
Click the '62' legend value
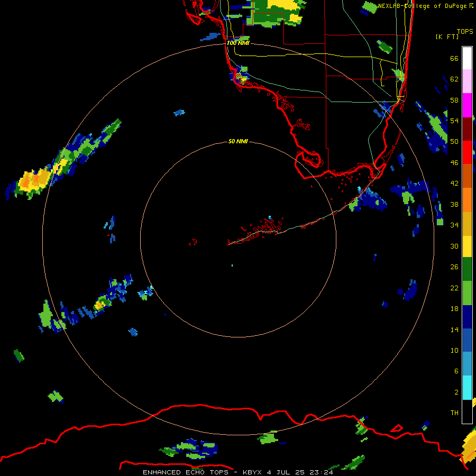click(454, 79)
